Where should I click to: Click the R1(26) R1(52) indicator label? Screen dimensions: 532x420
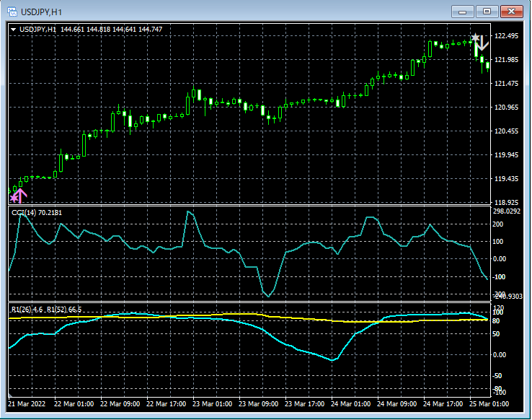point(46,309)
